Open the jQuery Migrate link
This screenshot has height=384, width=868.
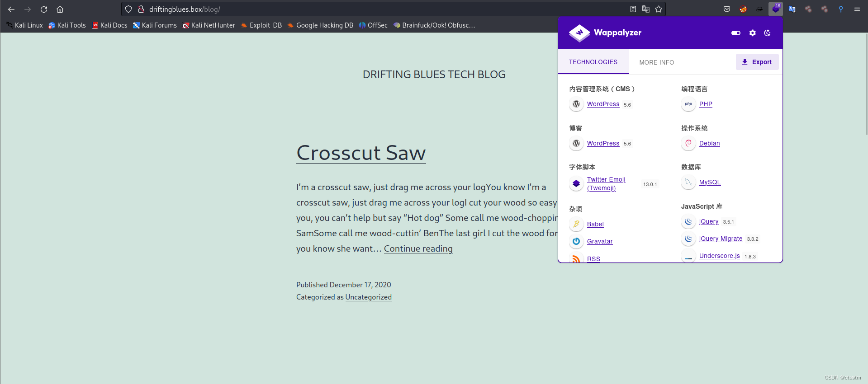pos(721,239)
